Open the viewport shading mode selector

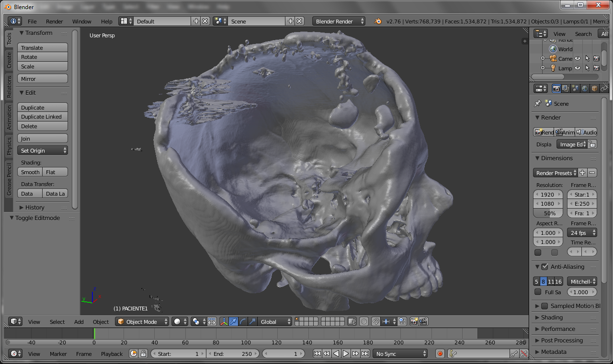click(180, 322)
